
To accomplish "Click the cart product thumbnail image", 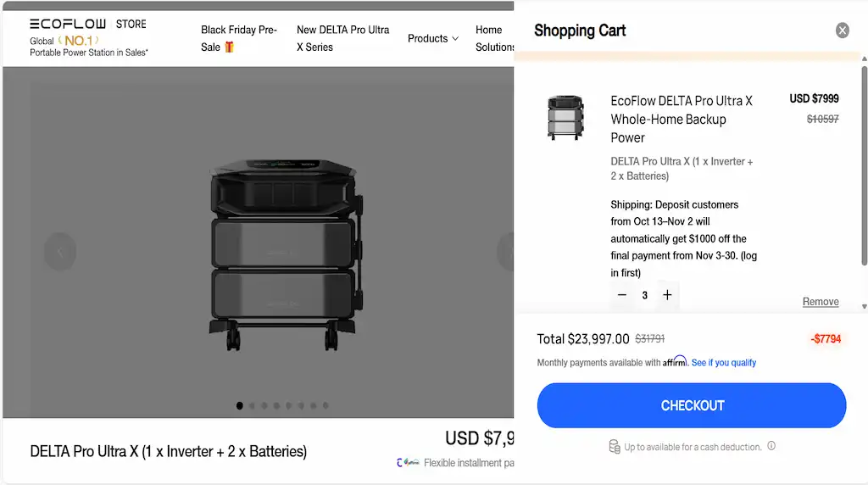I will 565,117.
